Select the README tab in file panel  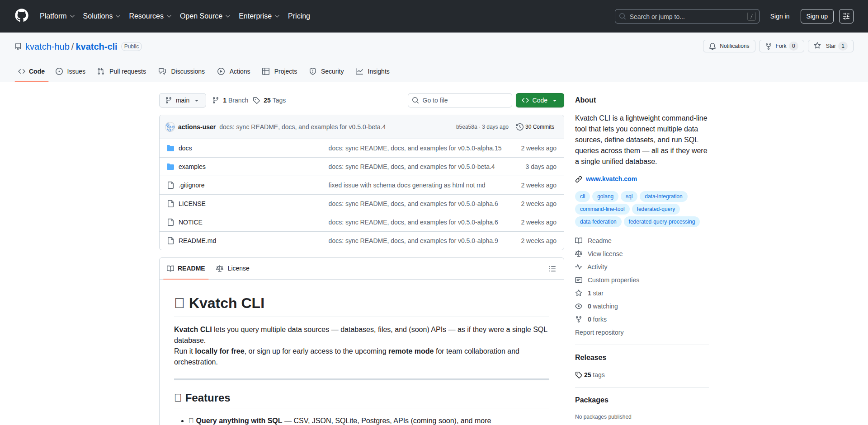(x=186, y=268)
